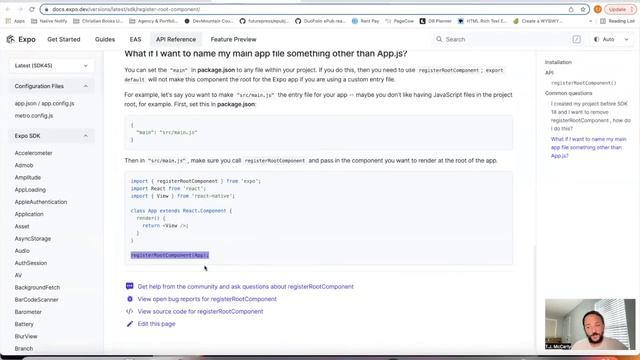Click the search magnifier icon
Screen dimensions: 640x360
point(439,39)
